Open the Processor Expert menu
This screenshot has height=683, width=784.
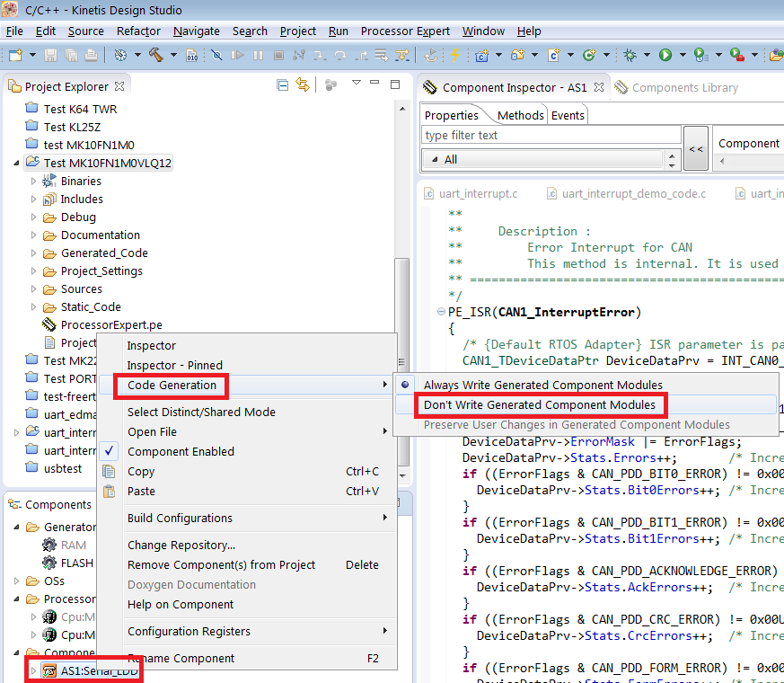pyautogui.click(x=405, y=31)
